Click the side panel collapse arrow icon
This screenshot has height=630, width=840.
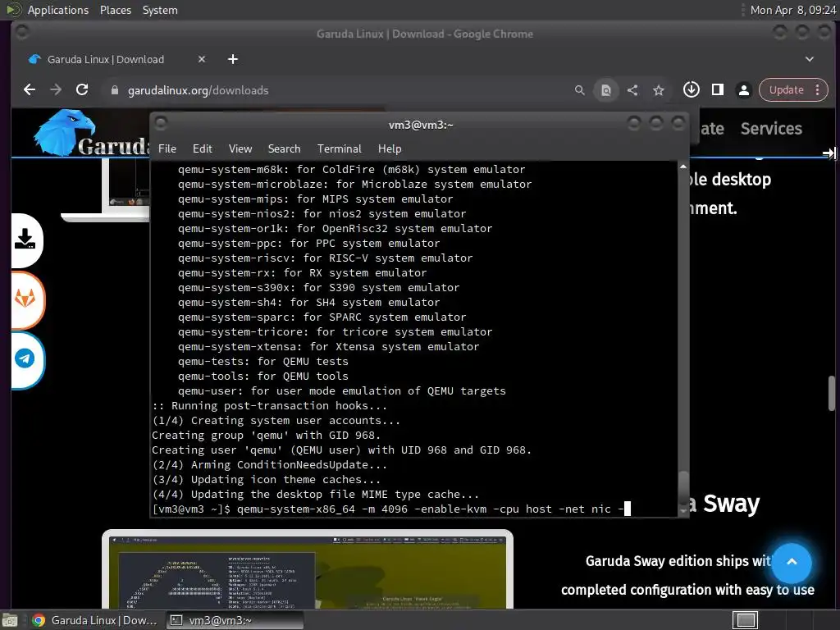(x=829, y=153)
